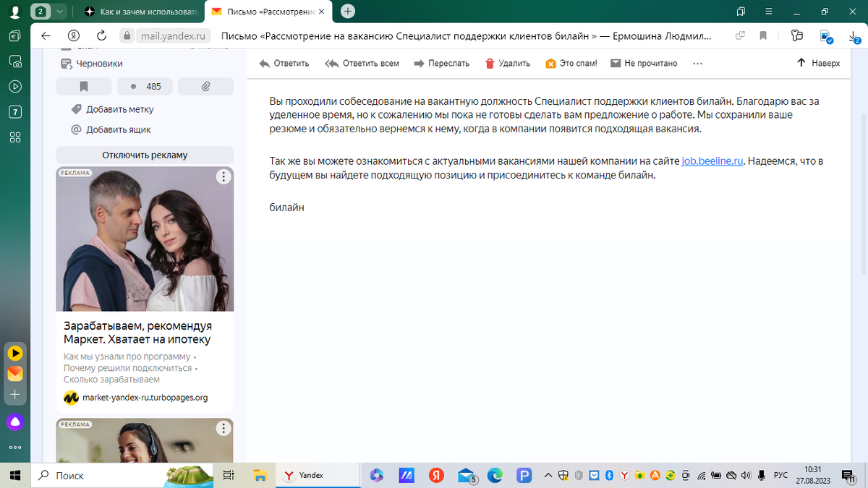The height and width of the screenshot is (488, 868).
Task: Mark message with Это спам!
Action: click(571, 64)
